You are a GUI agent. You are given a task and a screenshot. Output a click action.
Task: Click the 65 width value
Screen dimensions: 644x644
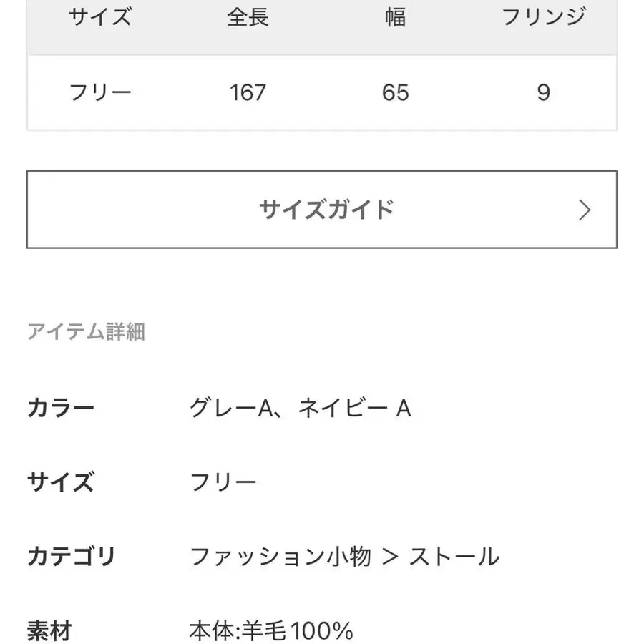395,92
